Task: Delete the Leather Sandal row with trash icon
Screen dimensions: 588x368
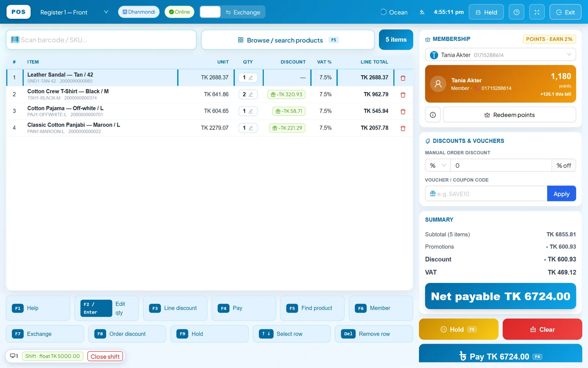Action: [x=403, y=78]
